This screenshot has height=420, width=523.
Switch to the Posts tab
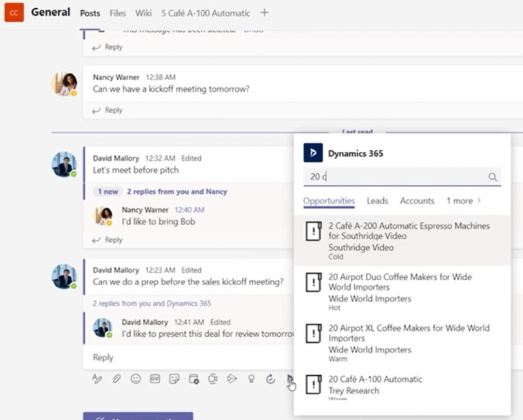pyautogui.click(x=90, y=13)
